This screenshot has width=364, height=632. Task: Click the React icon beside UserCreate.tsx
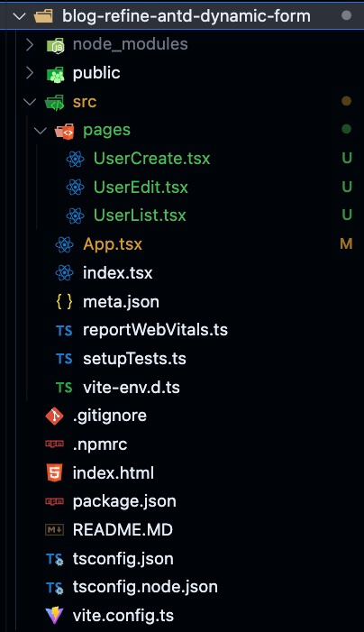pos(76,159)
